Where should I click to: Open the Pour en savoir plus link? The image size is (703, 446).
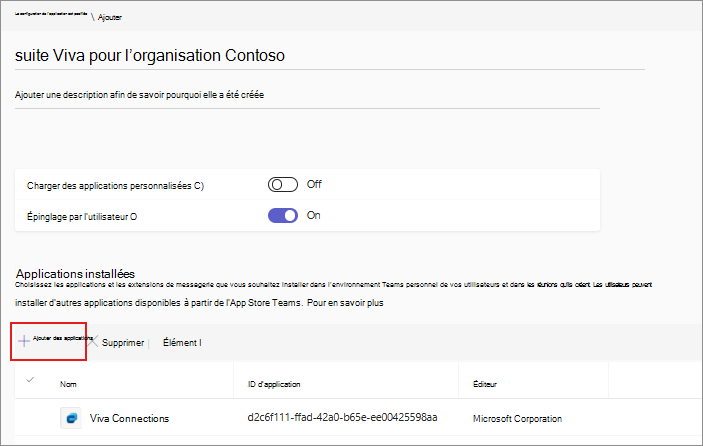click(x=345, y=303)
